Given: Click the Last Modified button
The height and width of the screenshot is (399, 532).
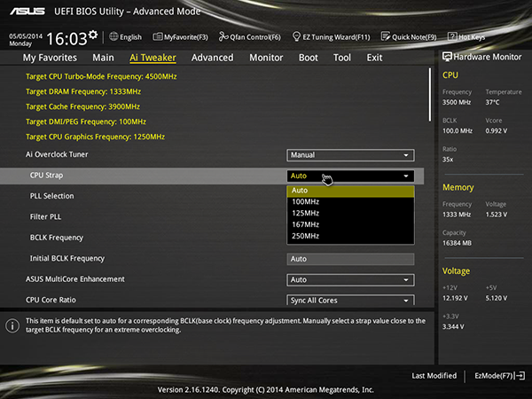Looking at the screenshot, I should [434, 376].
